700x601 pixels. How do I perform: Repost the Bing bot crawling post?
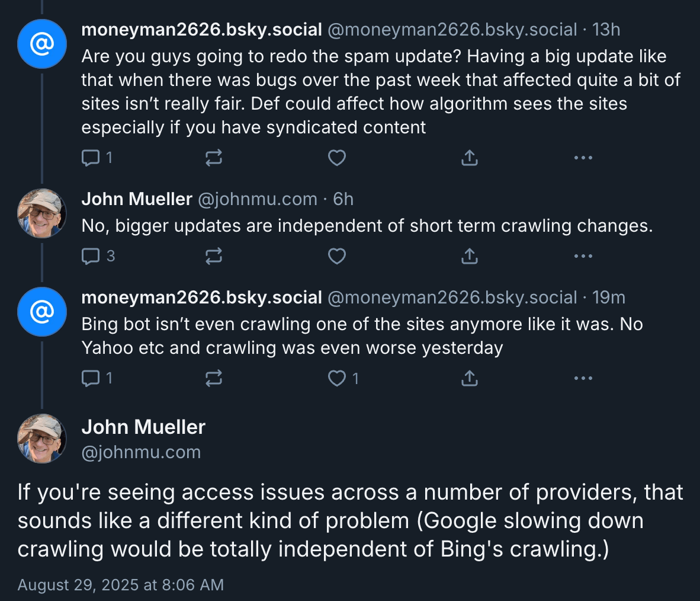tap(213, 378)
